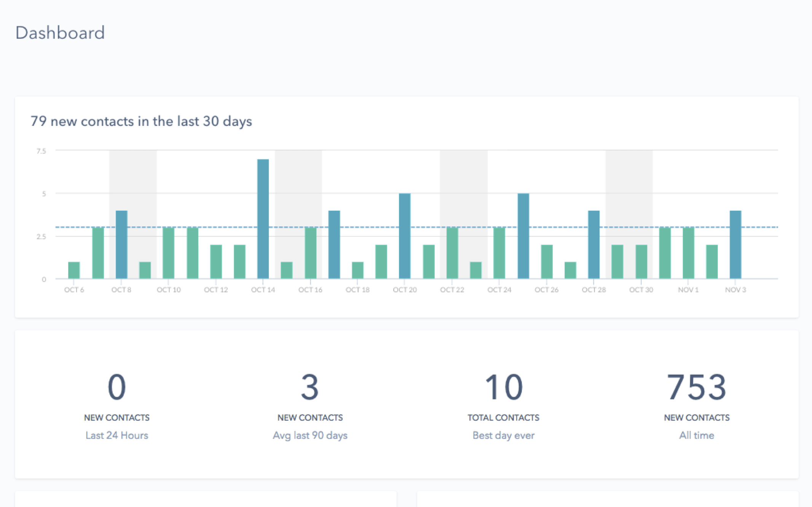This screenshot has height=507, width=812.
Task: Select the "79 new contacts in the last 30 days" heading
Action: click(x=141, y=121)
